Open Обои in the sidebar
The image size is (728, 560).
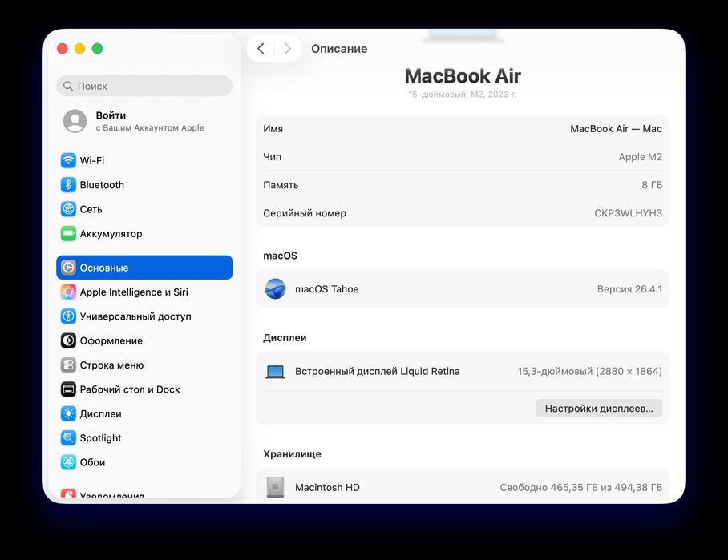144,462
